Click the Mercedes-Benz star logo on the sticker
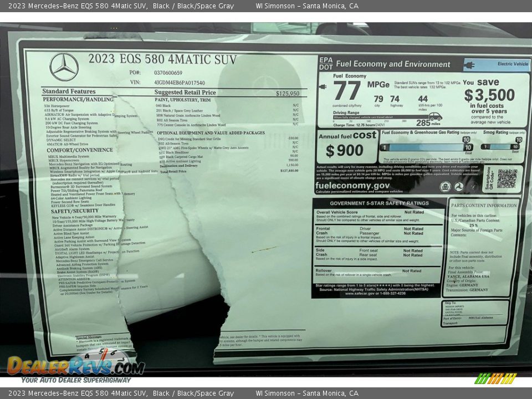This screenshot has width=532, height=399. click(x=64, y=67)
